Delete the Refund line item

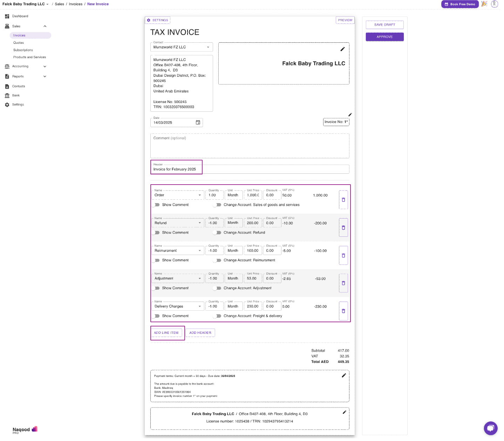[x=343, y=228]
